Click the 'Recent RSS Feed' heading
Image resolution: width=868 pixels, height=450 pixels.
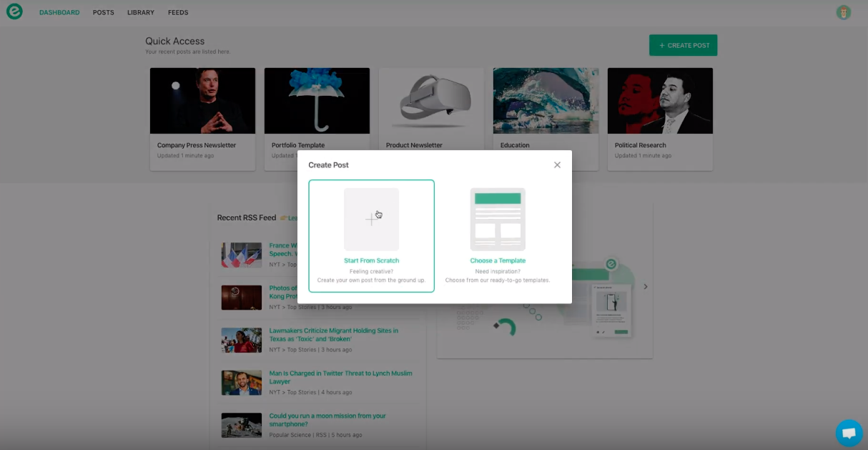[x=247, y=217]
